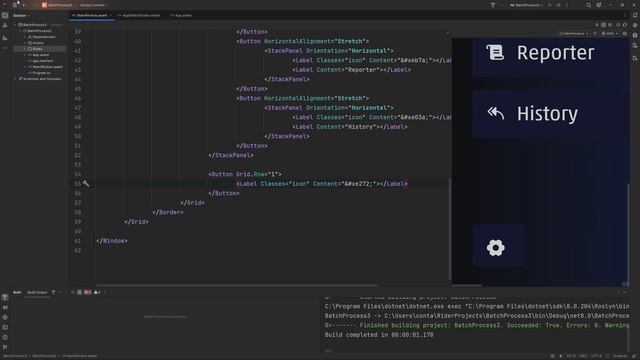Click 'Build completed' line in build output

click(379, 335)
